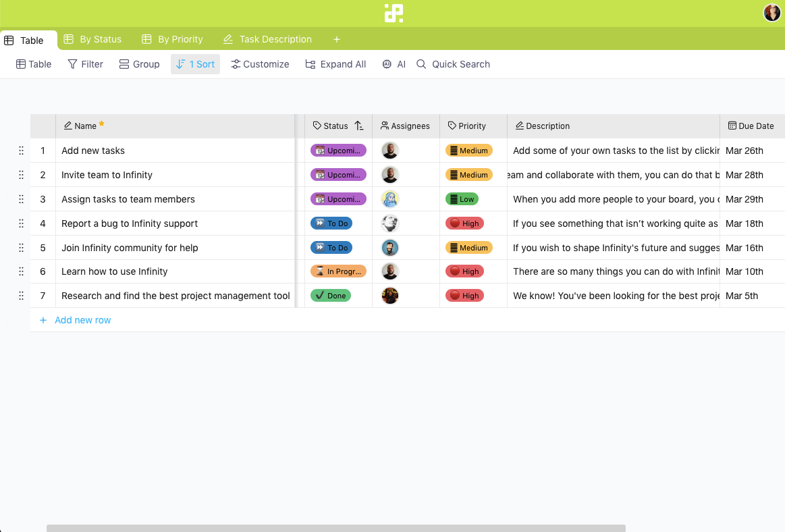Switch to the By Status tab
This screenshot has height=532, width=785.
click(x=92, y=39)
